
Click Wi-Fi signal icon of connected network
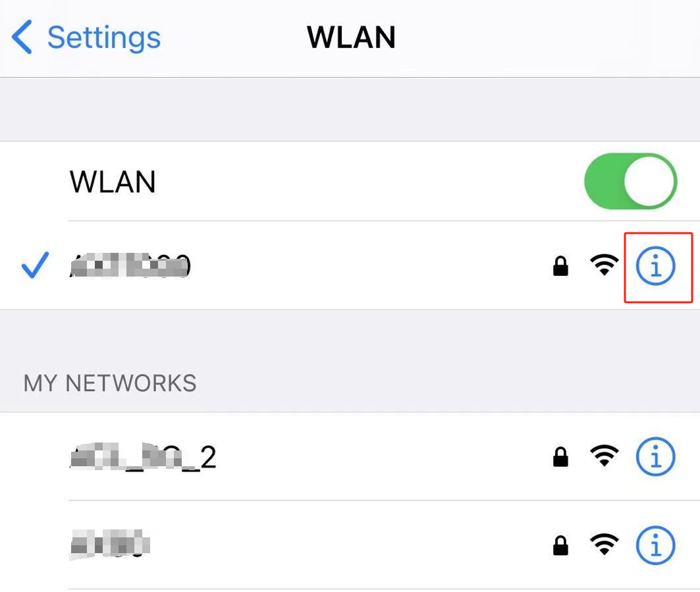604,265
